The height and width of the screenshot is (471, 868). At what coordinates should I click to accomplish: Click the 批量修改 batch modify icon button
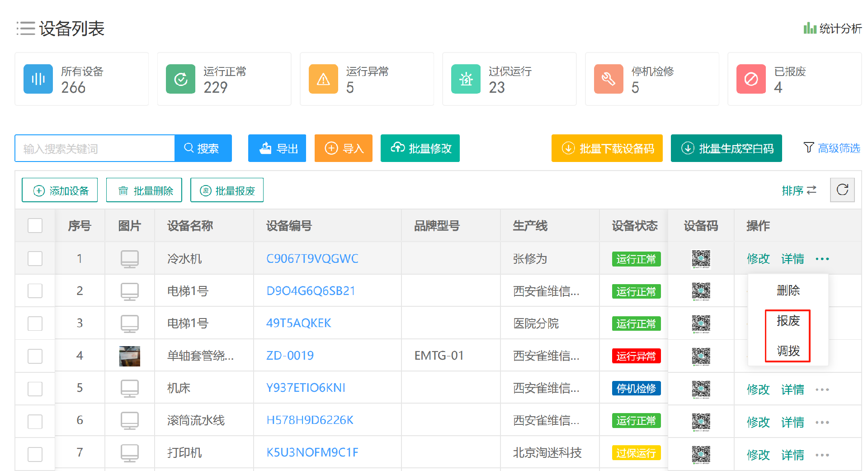pos(398,148)
